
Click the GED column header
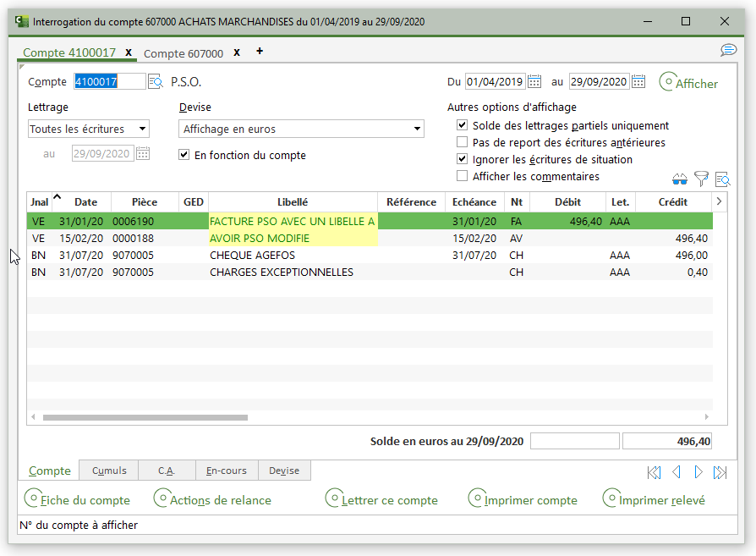194,201
